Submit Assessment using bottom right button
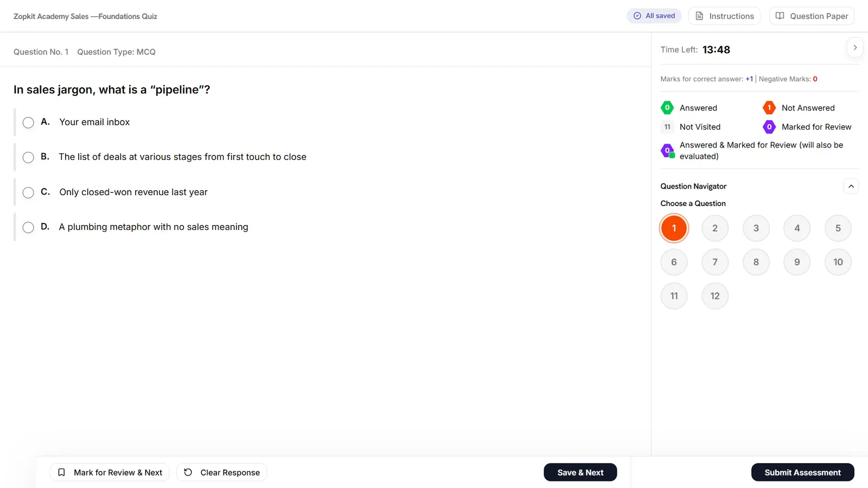This screenshot has width=868, height=488. point(802,472)
